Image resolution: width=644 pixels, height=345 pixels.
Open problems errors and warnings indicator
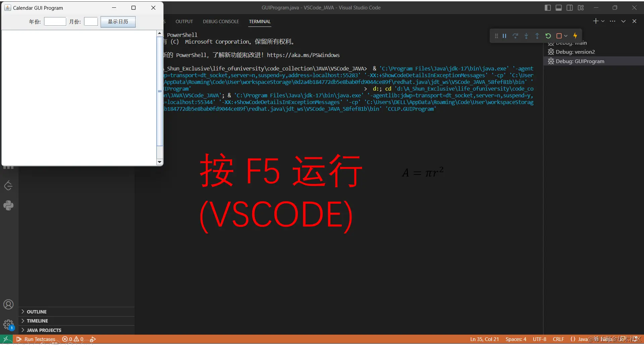(73, 339)
